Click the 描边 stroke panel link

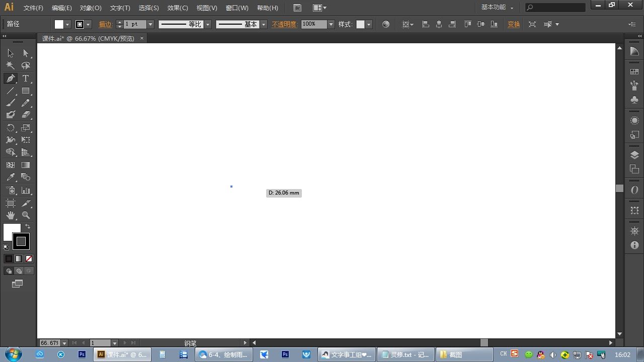pyautogui.click(x=106, y=24)
